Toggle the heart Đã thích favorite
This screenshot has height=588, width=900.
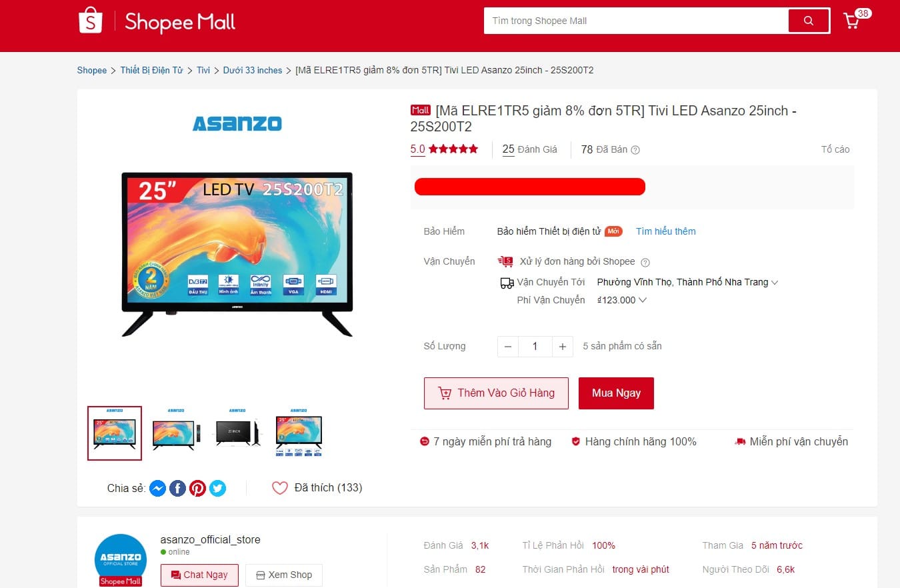(280, 488)
